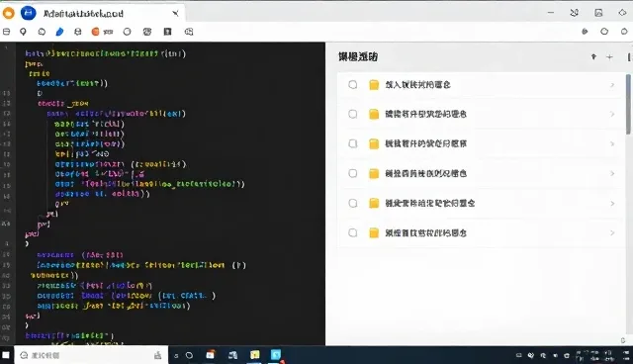This screenshot has width=633, height=364.
Task: Click the diamond icon in window title bar
Action: (x=622, y=13)
